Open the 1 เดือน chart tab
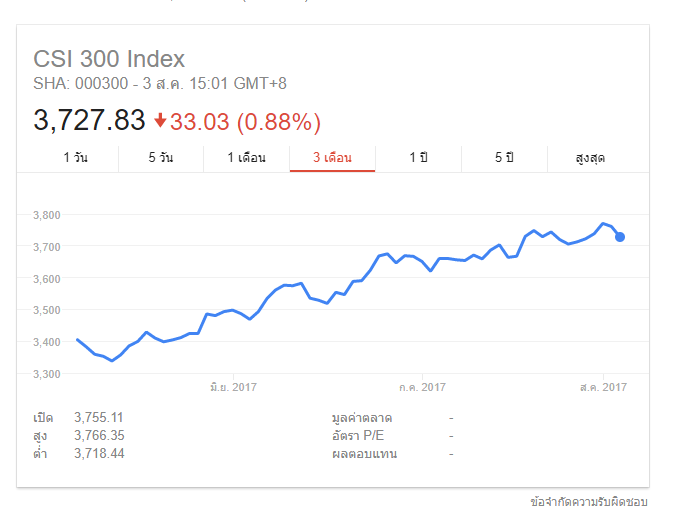 click(x=246, y=158)
